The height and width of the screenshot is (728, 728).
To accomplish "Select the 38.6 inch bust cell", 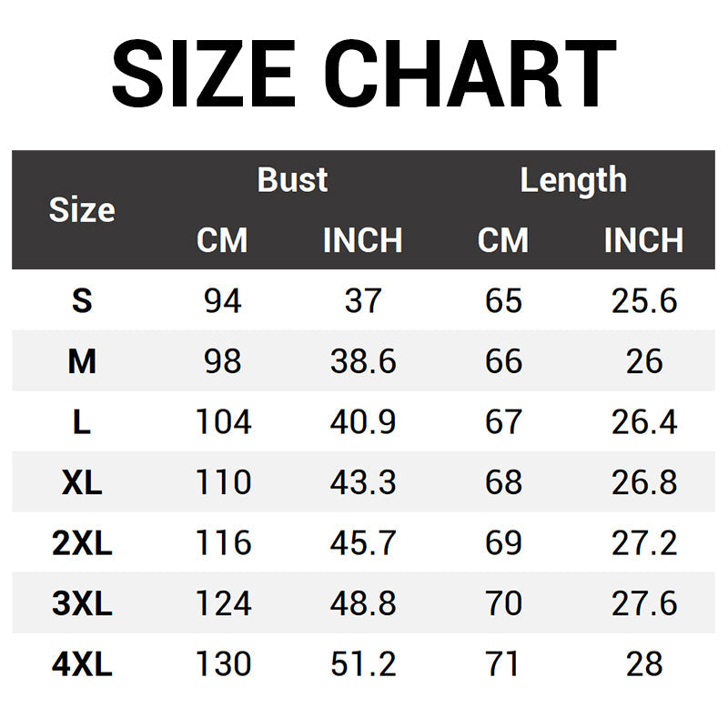I will (x=362, y=362).
